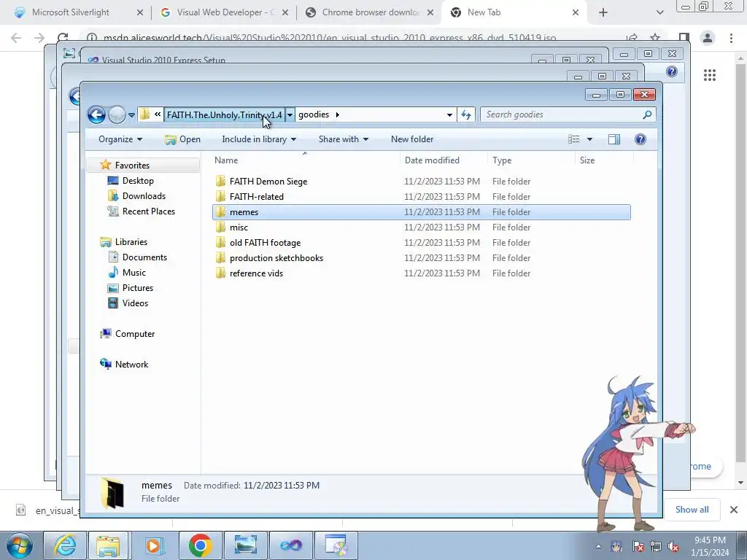747x560 pixels.
Task: Click the Action Center flag tray icon
Action: click(638, 547)
